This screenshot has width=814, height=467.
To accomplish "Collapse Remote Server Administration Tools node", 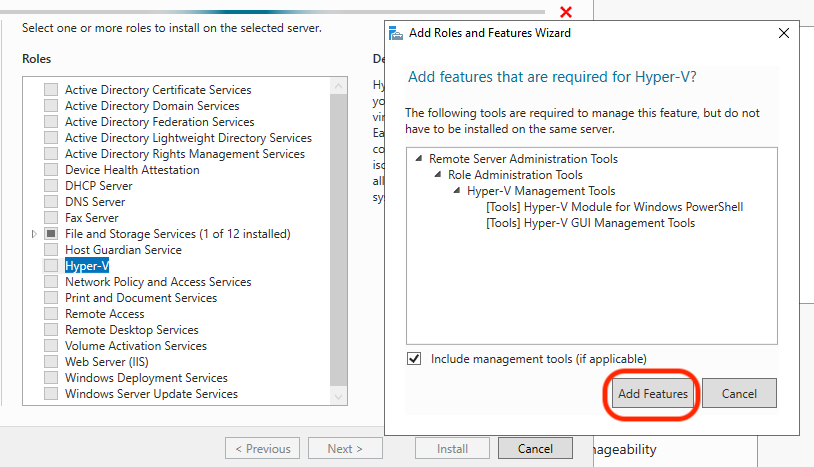I will point(418,158).
